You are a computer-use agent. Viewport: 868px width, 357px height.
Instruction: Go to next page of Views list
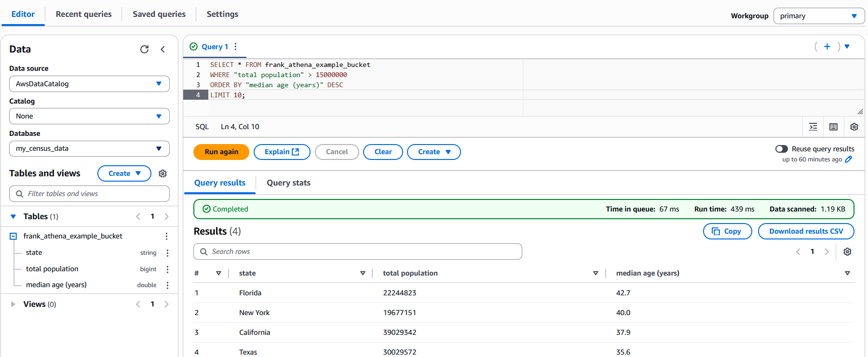pos(166,304)
